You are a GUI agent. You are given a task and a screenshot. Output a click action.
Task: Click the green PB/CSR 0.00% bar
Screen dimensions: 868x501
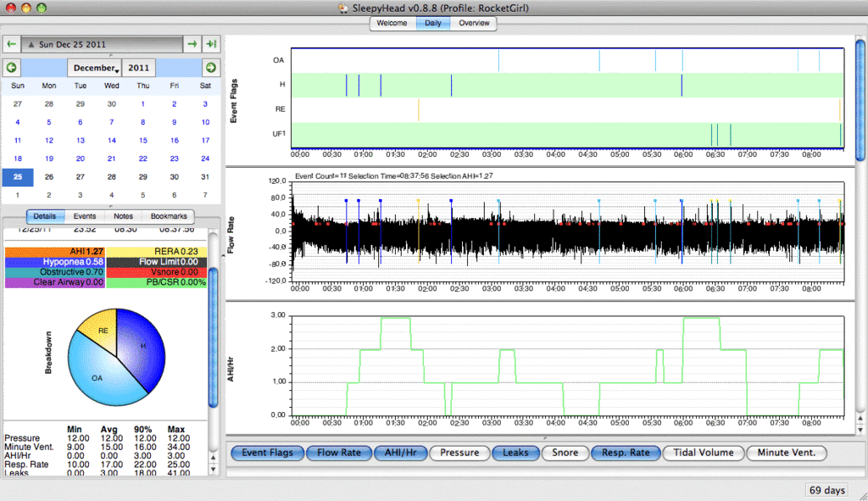tap(157, 282)
